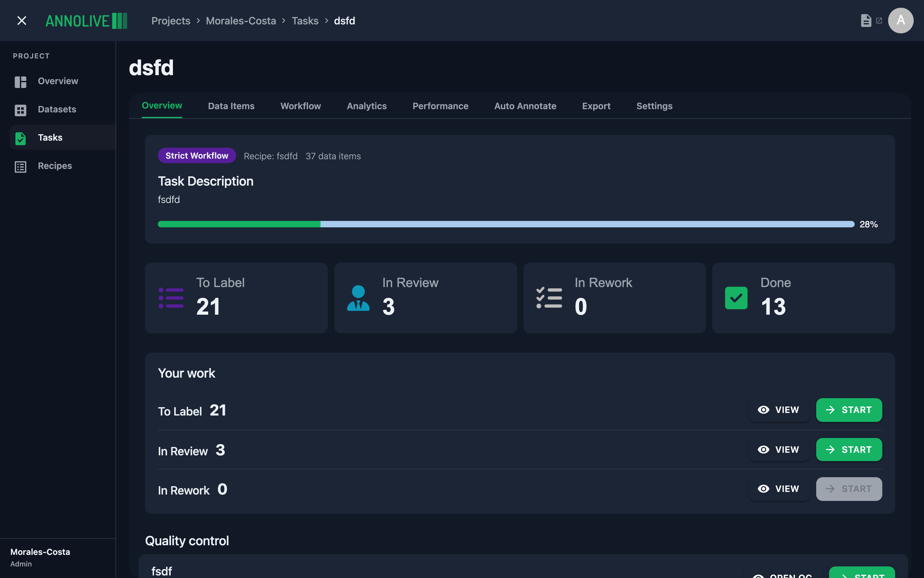This screenshot has width=924, height=578.
Task: Start labeling from the To Label row
Action: (849, 410)
